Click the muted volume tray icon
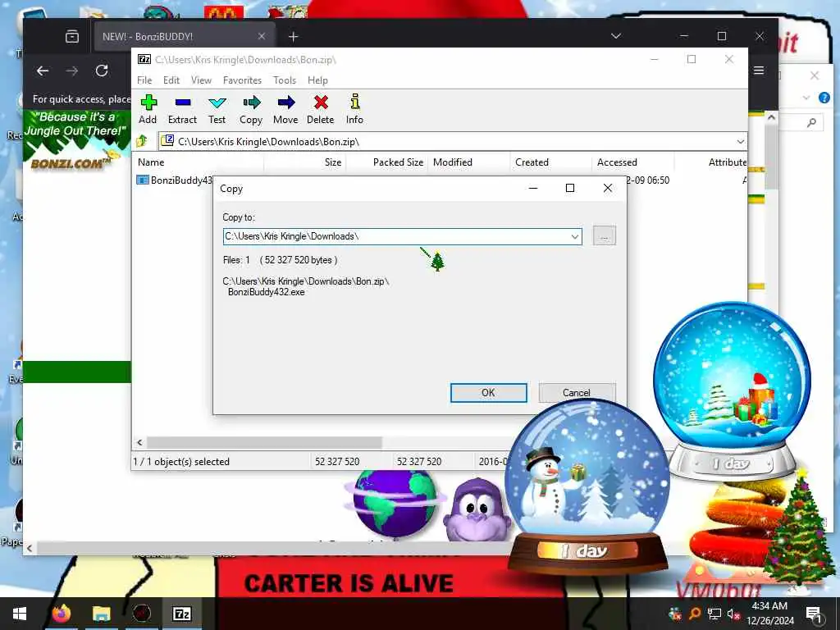 pyautogui.click(x=733, y=614)
